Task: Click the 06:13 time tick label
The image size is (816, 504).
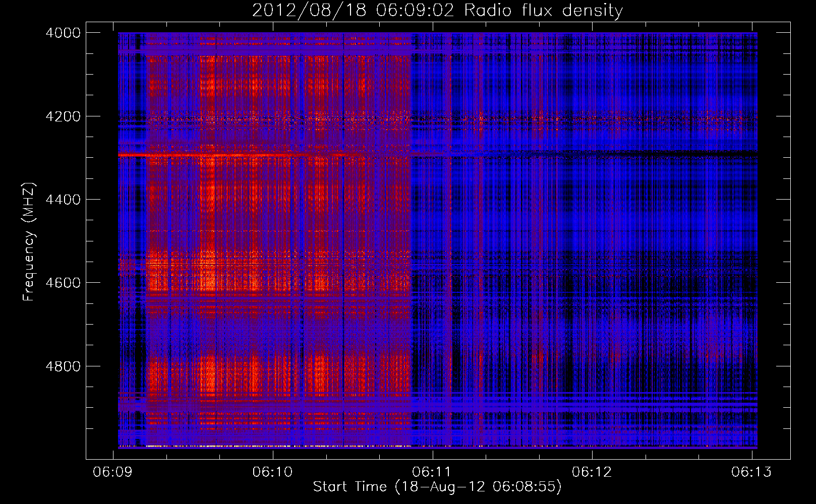Action: coord(752,472)
